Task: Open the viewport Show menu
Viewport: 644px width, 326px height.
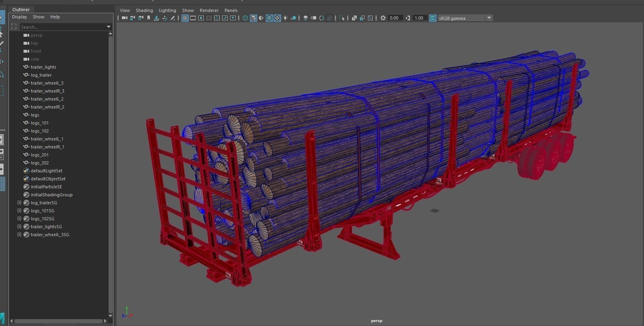Action: [x=188, y=10]
